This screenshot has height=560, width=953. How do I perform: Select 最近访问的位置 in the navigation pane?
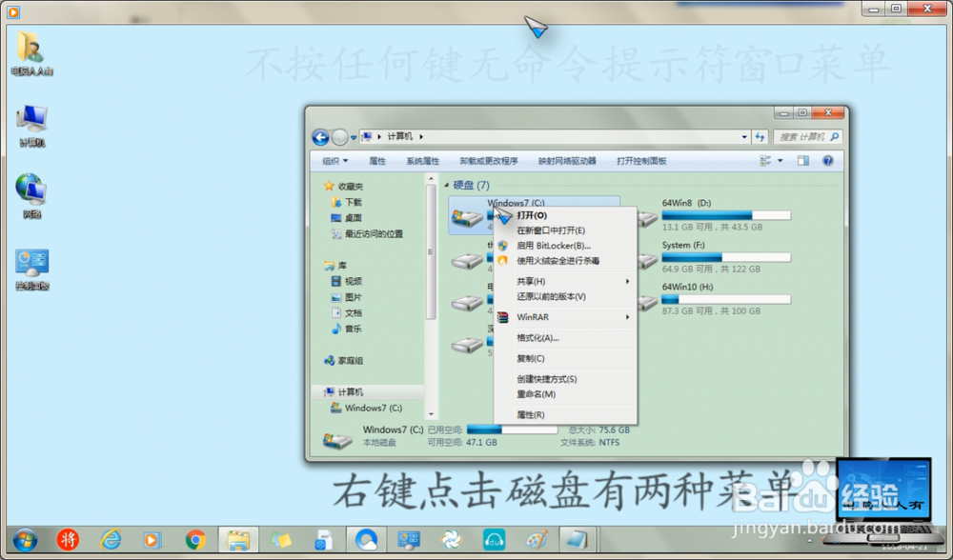tap(374, 234)
